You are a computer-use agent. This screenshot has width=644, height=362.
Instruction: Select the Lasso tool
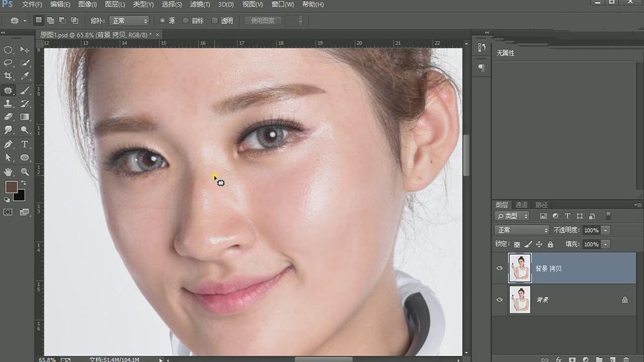[8, 63]
